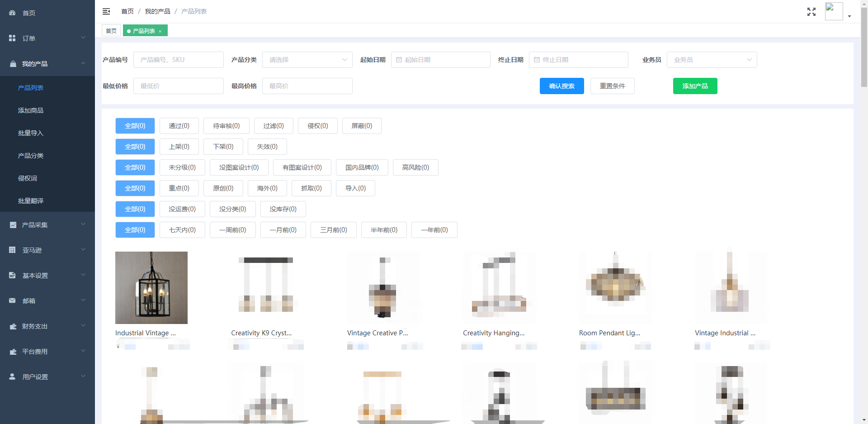
Task: Open the 业务员 dropdown selector
Action: [x=711, y=60]
